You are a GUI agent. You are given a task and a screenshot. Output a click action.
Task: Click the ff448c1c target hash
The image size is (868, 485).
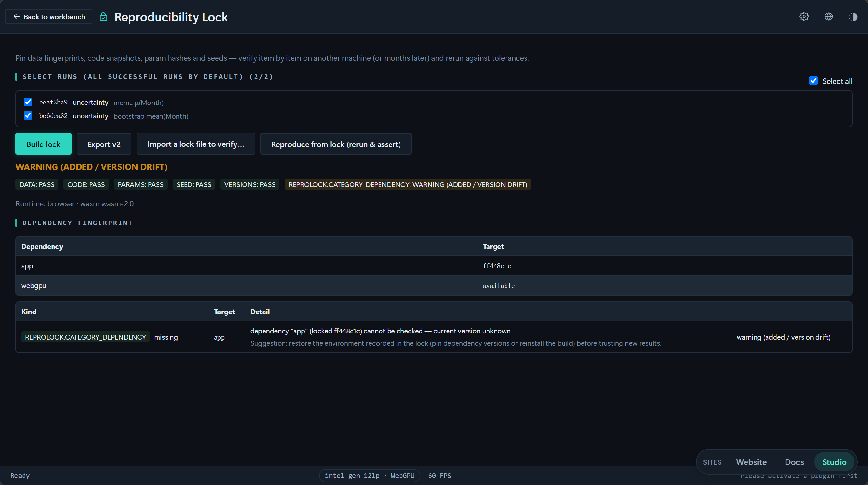pyautogui.click(x=497, y=266)
